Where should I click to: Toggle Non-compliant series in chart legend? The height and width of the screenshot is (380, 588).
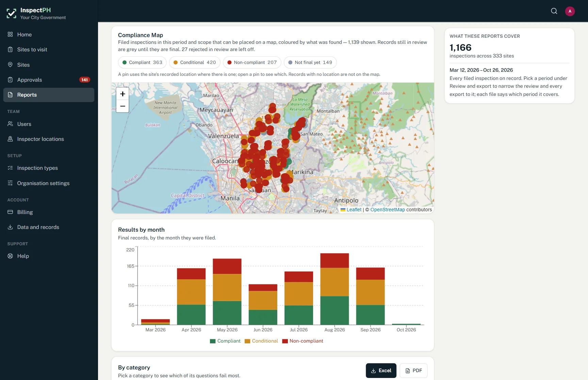point(303,341)
